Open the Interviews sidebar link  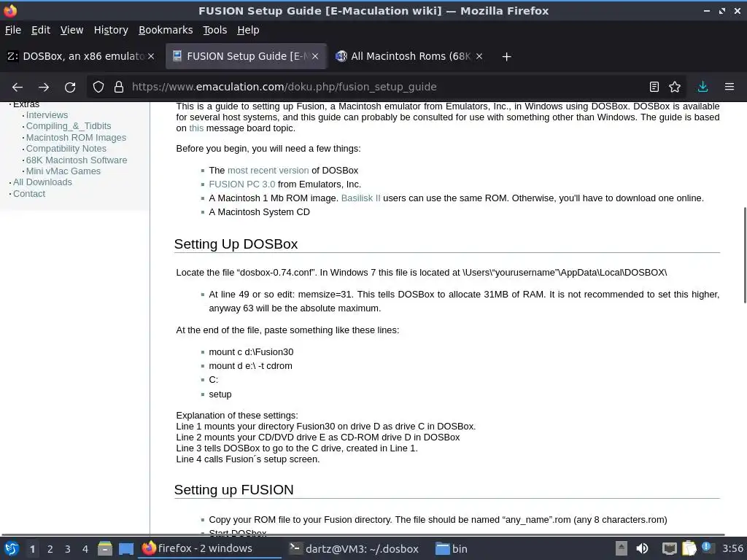[47, 114]
